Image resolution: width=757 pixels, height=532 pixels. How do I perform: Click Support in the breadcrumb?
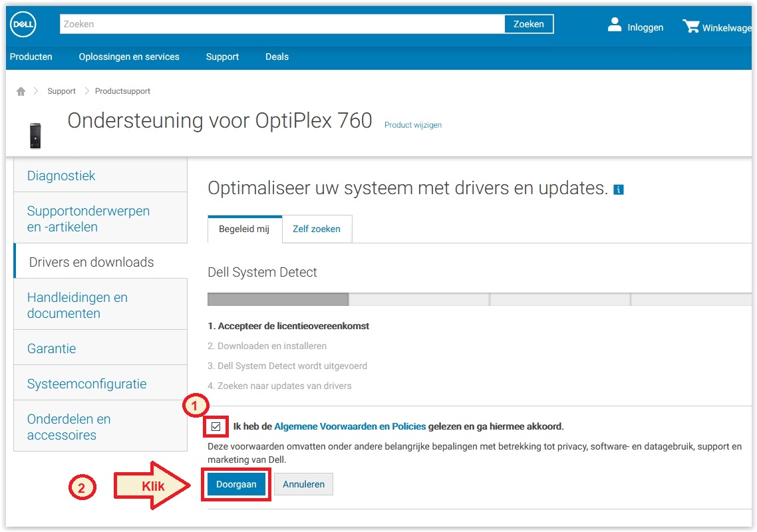tap(61, 91)
